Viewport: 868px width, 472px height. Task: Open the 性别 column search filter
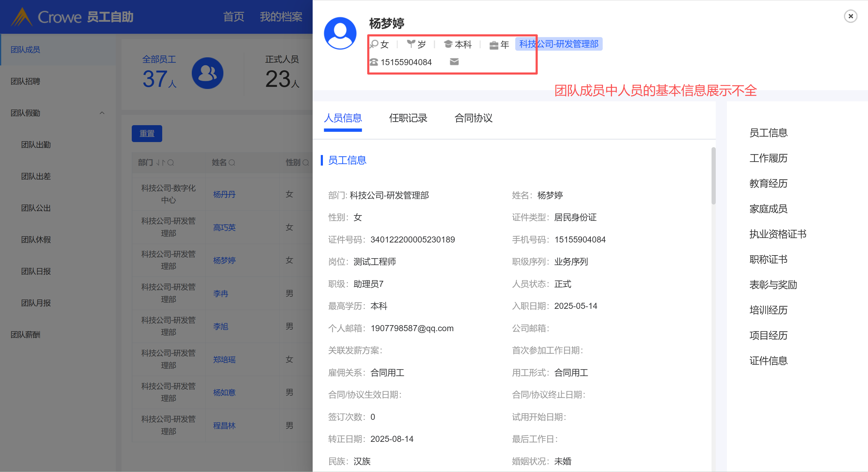click(x=306, y=163)
